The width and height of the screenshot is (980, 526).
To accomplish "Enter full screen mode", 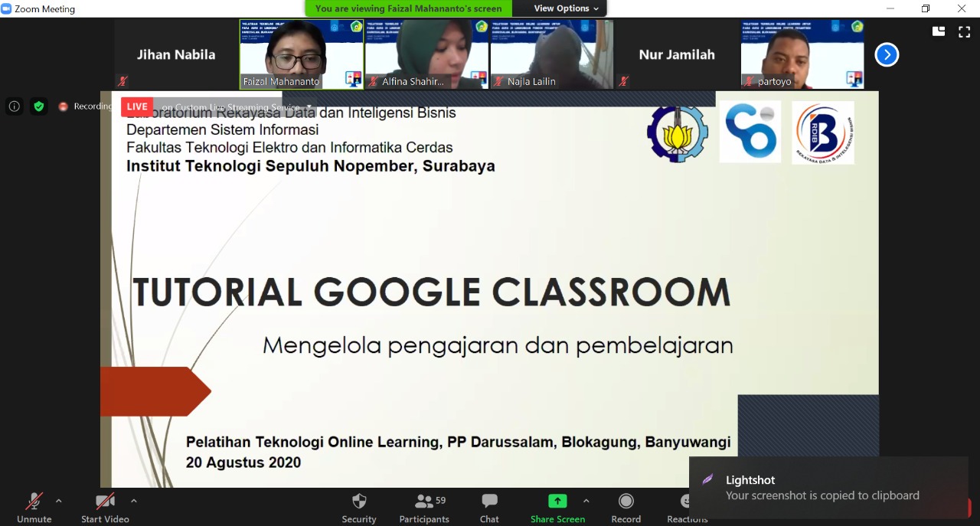I will 964,31.
